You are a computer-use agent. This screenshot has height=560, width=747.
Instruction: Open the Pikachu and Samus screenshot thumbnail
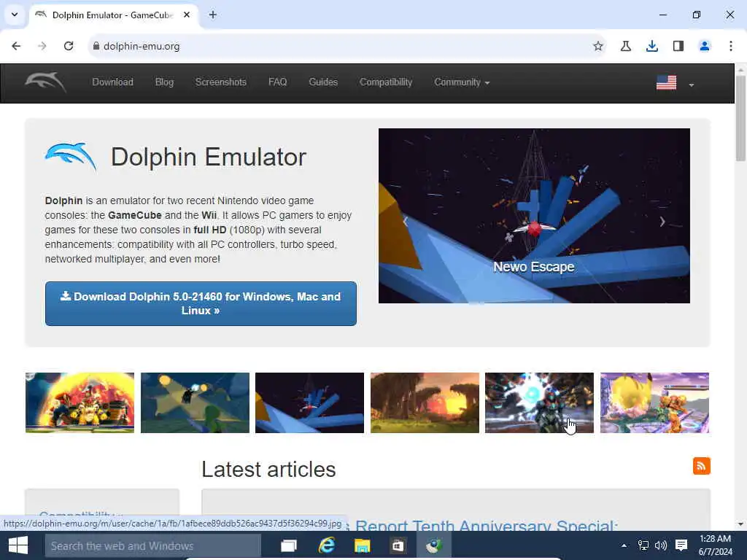(654, 402)
